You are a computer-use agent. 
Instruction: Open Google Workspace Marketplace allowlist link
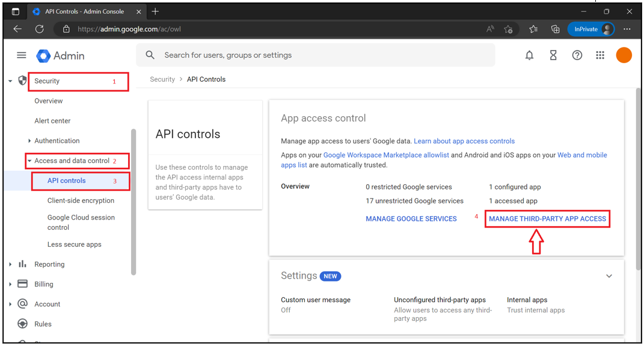[x=386, y=155]
